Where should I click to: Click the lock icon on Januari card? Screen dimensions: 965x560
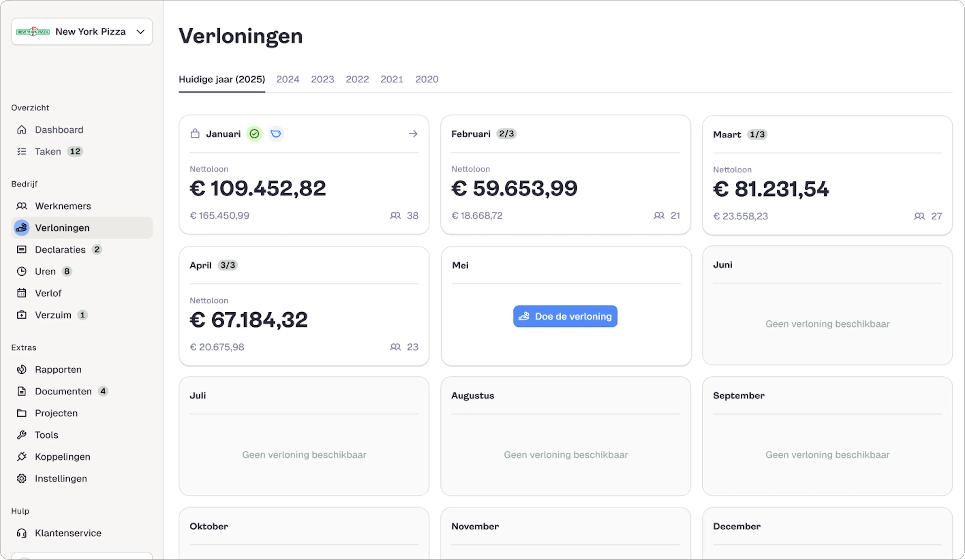coord(195,134)
